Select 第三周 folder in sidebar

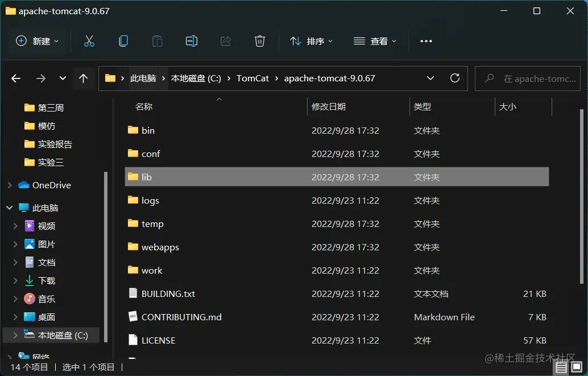pyautogui.click(x=44, y=108)
